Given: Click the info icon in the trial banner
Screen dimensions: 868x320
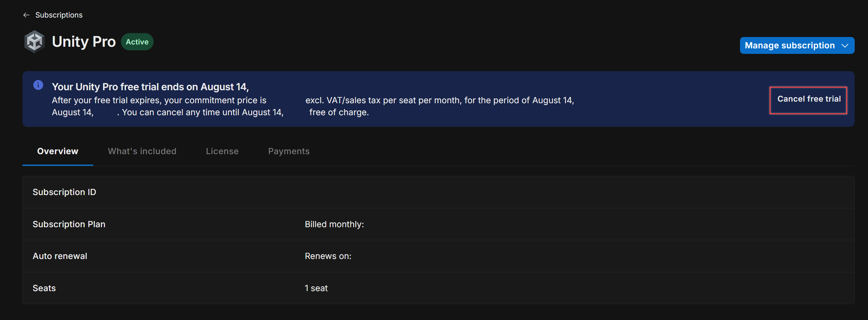Looking at the screenshot, I should [38, 85].
